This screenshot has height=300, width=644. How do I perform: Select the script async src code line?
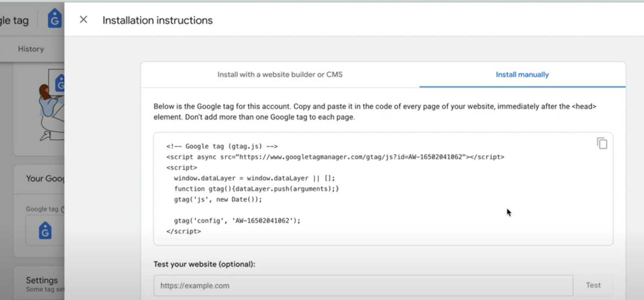click(335, 157)
